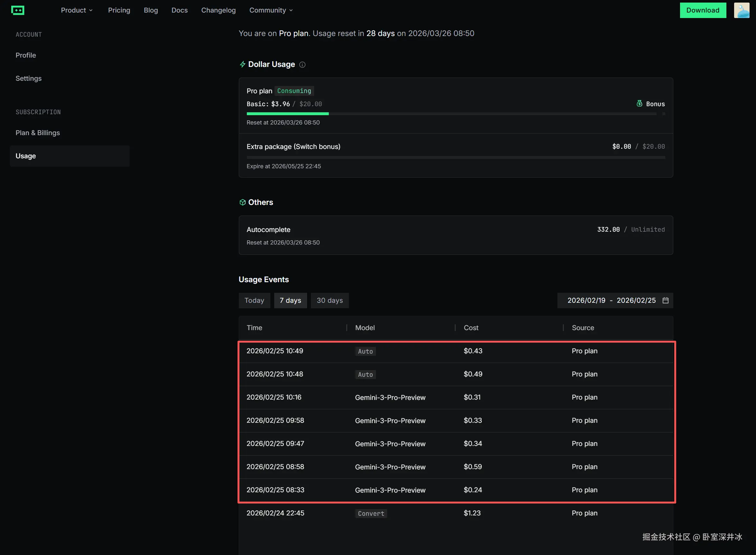The image size is (756, 555).
Task: Click lightning icon beside Dollar Usage
Action: (x=242, y=64)
